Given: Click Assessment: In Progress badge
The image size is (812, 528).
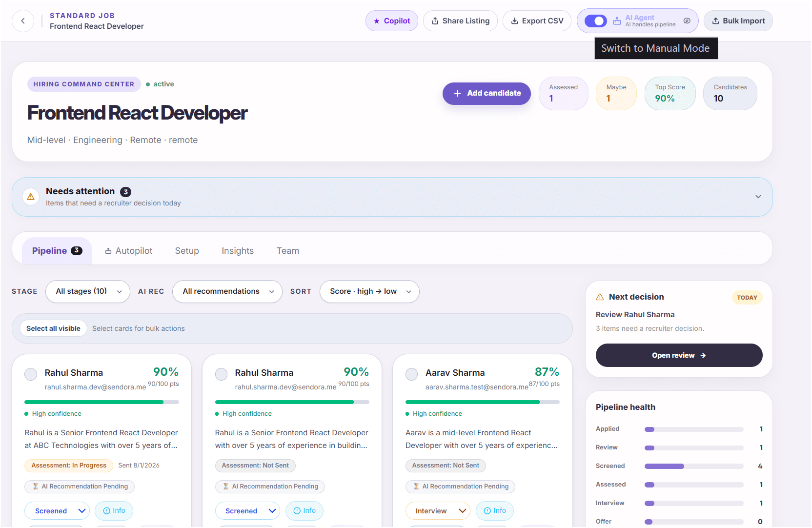Looking at the screenshot, I should pyautogui.click(x=69, y=466).
